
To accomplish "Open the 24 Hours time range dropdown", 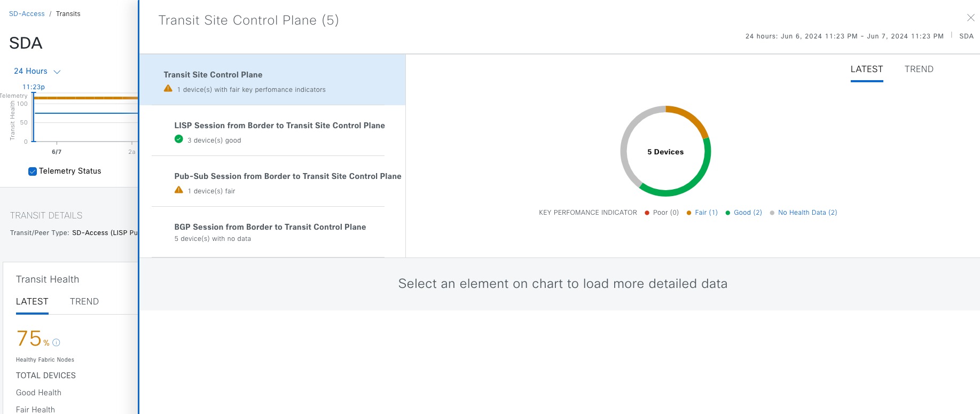I will click(37, 71).
